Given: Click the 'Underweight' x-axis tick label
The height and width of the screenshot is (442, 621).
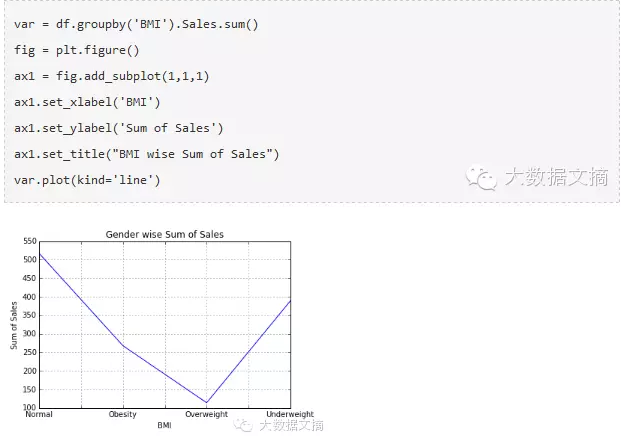Looking at the screenshot, I should coord(290,414).
